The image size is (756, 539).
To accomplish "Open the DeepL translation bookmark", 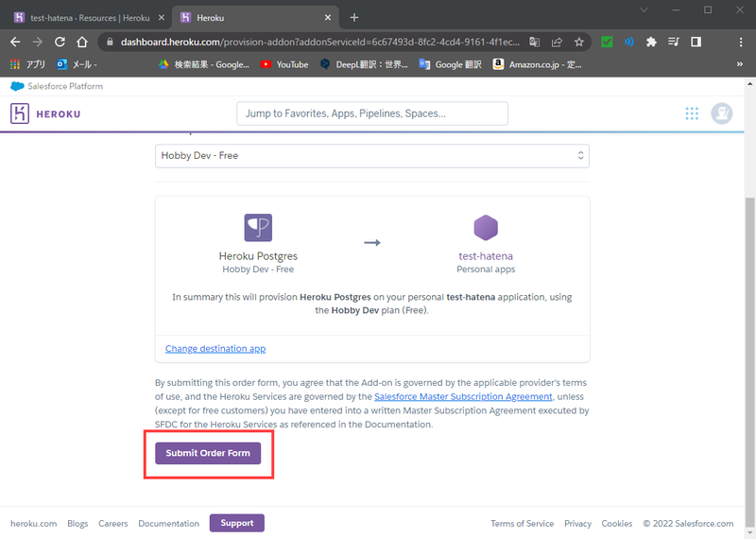I will point(365,64).
